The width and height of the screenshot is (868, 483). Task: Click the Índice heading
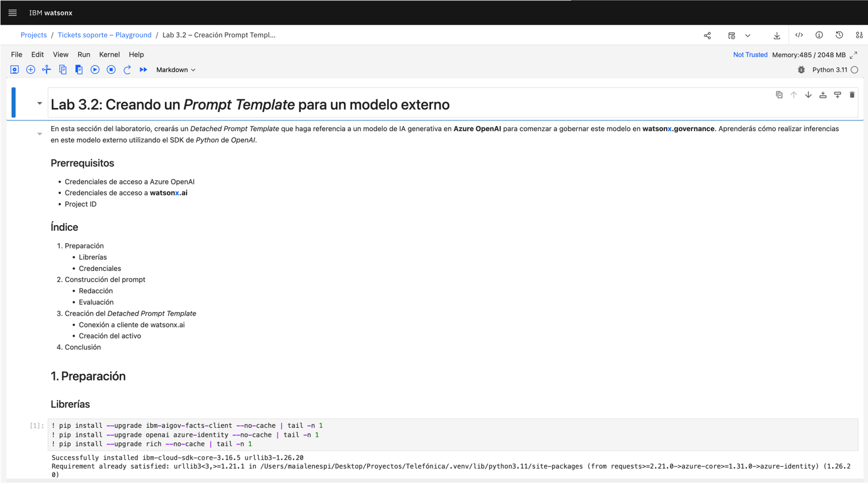point(64,227)
